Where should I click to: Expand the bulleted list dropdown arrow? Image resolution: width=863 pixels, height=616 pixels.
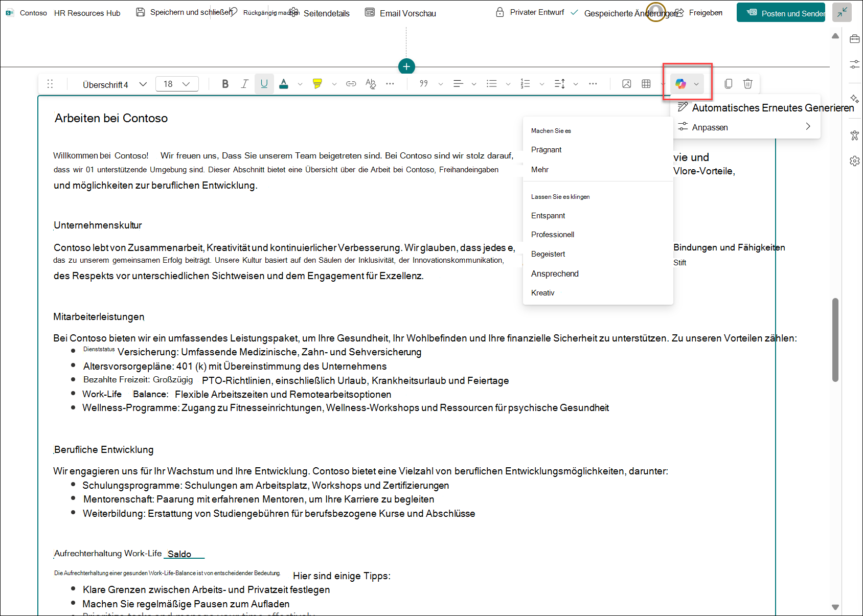tap(508, 84)
